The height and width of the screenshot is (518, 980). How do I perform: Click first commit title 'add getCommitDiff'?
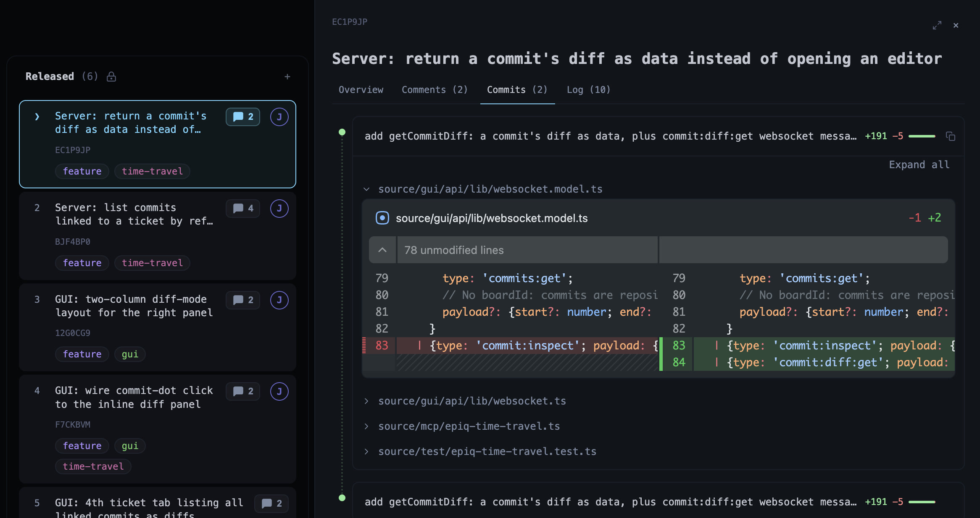610,136
